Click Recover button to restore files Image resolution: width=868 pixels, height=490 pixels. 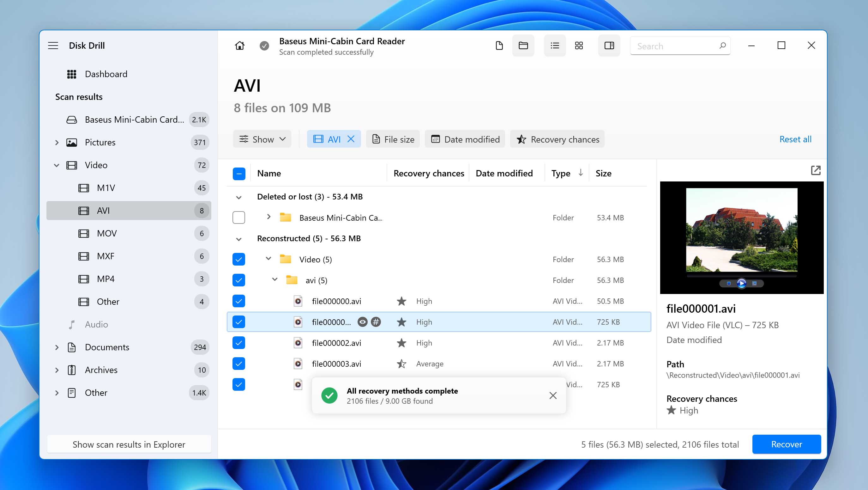[x=787, y=444]
